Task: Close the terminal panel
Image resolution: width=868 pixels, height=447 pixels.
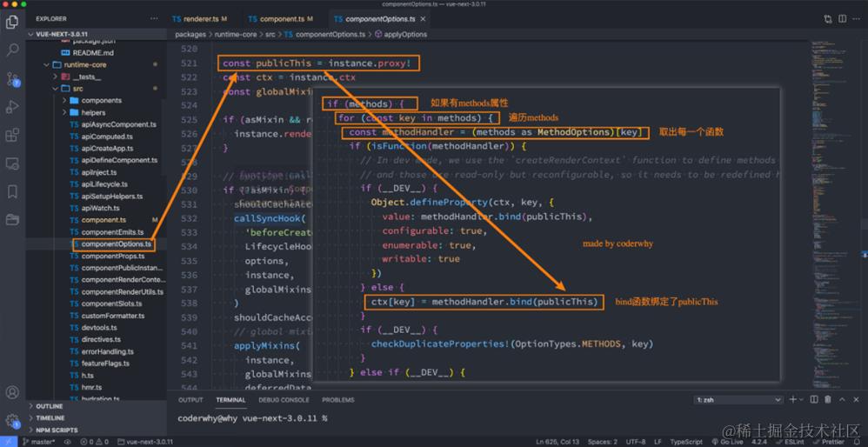Action: click(x=856, y=399)
